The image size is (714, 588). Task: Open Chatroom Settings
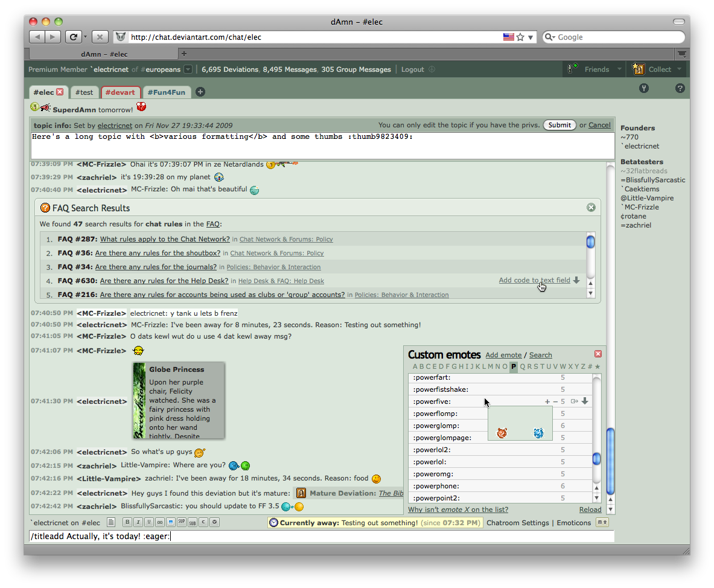(x=518, y=522)
